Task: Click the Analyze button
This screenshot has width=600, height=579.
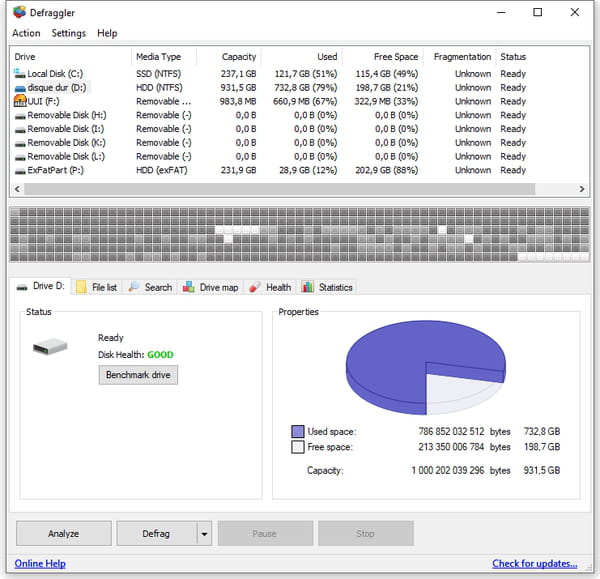Action: point(64,533)
